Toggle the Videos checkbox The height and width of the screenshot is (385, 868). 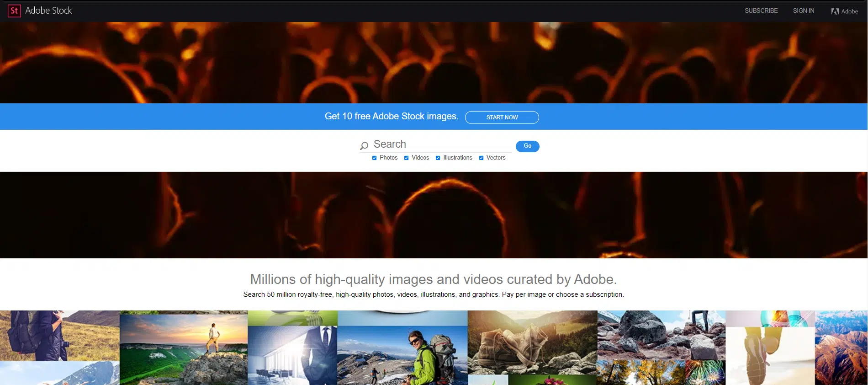[407, 158]
